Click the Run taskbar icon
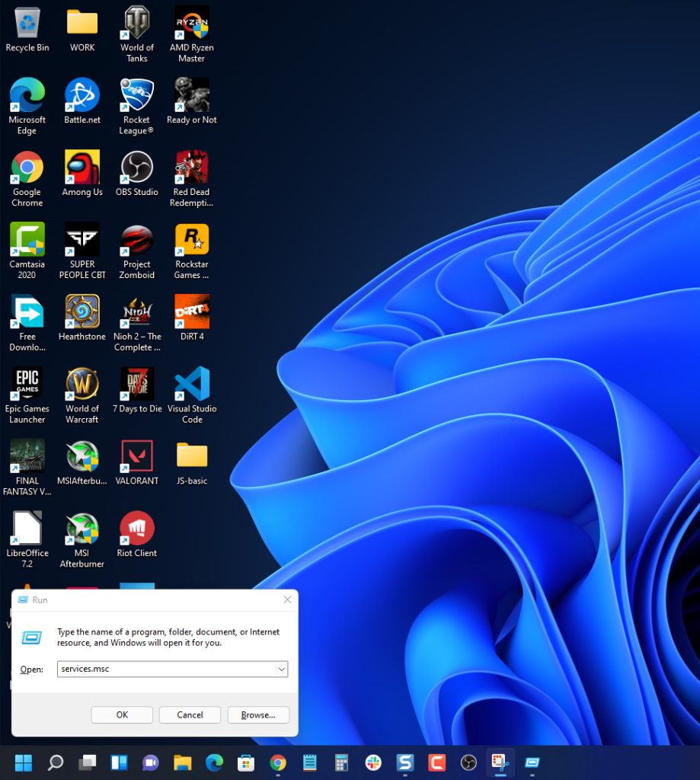The width and height of the screenshot is (700, 780). click(532, 762)
